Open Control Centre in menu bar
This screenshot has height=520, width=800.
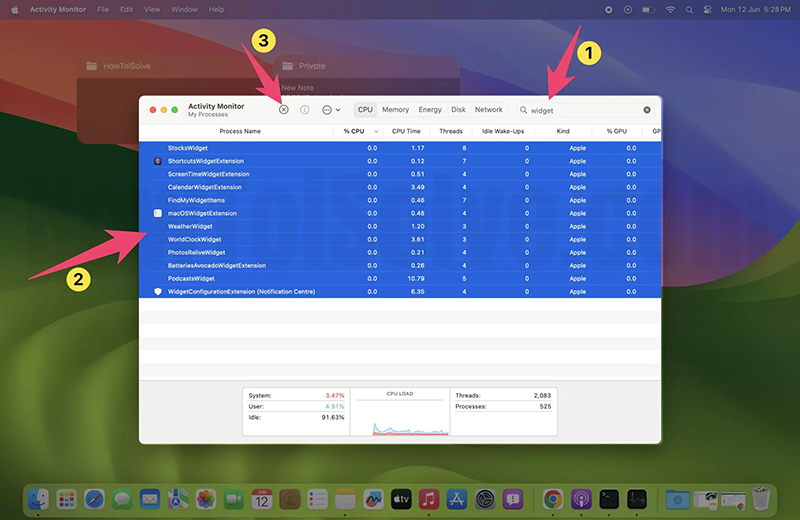(x=707, y=9)
